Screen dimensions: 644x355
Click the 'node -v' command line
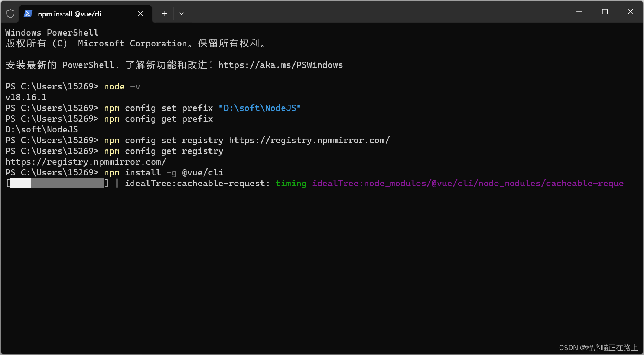122,86
